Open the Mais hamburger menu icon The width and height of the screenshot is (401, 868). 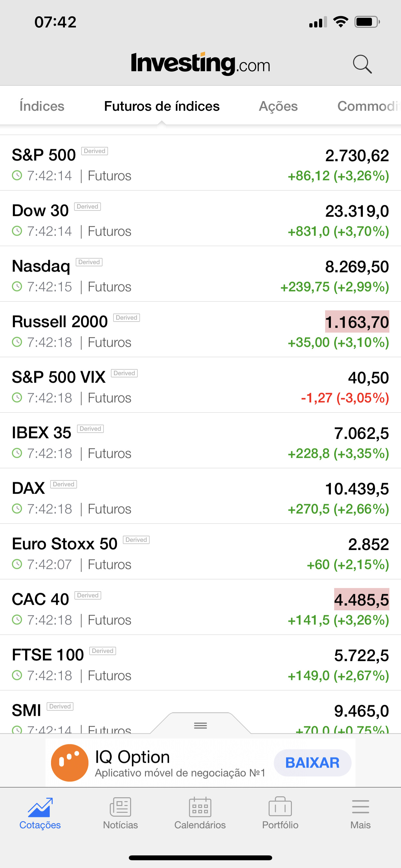[360, 807]
